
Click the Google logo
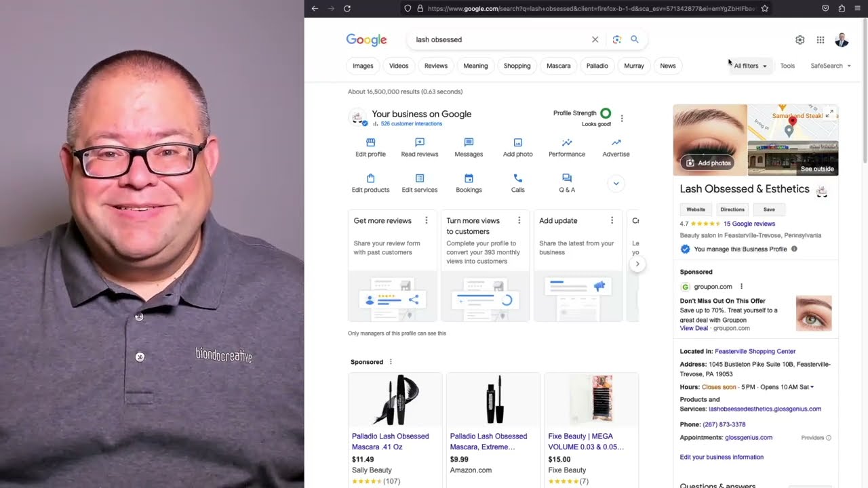tap(366, 40)
